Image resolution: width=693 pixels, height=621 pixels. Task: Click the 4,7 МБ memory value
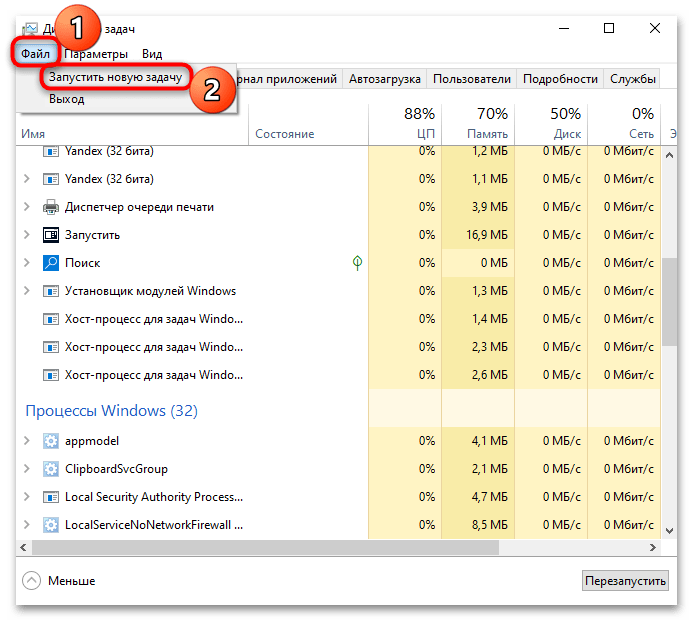490,497
